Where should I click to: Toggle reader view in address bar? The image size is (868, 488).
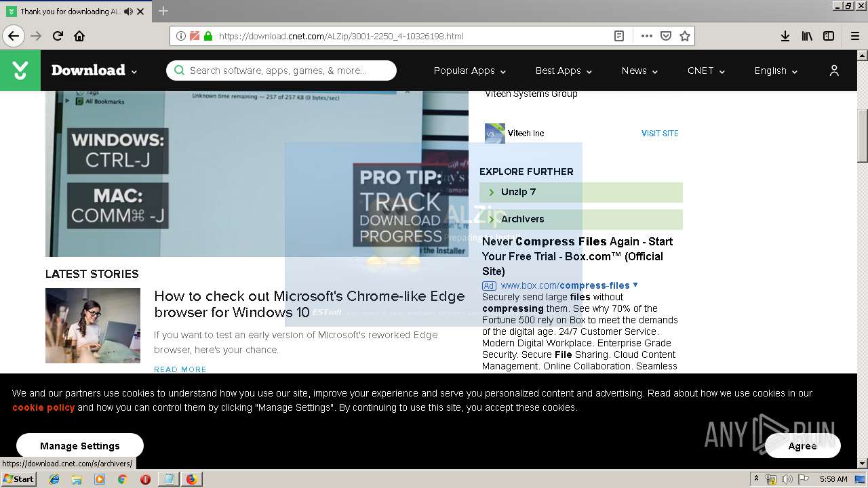click(619, 36)
